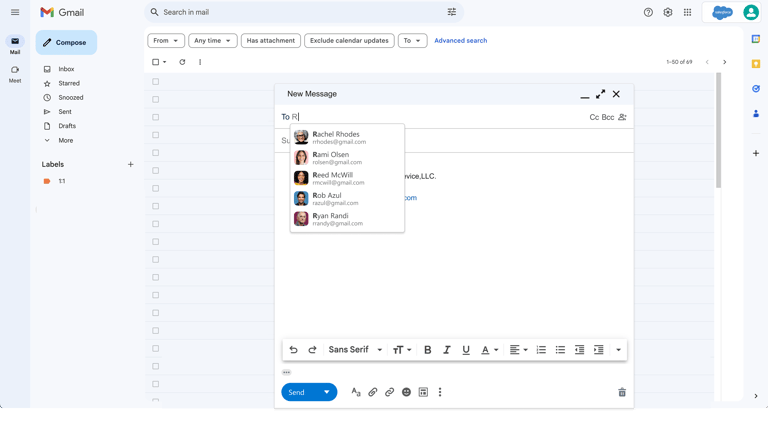Image resolution: width=768 pixels, height=429 pixels.
Task: Open the text color picker
Action: pyautogui.click(x=489, y=350)
